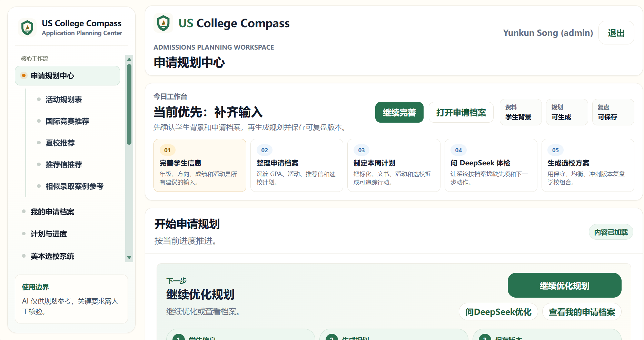Click the Yunkun Song (admin) user name
This screenshot has width=644, height=340.
coord(548,33)
